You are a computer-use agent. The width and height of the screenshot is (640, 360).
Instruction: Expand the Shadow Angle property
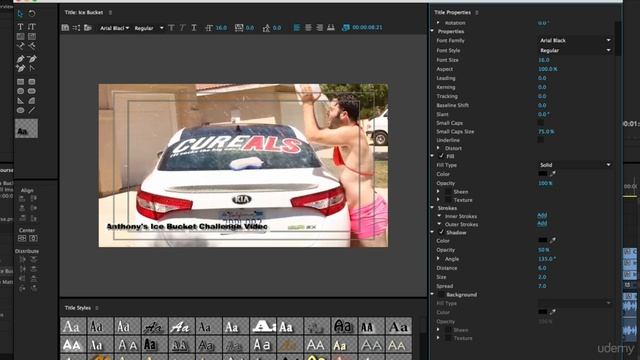click(x=438, y=258)
